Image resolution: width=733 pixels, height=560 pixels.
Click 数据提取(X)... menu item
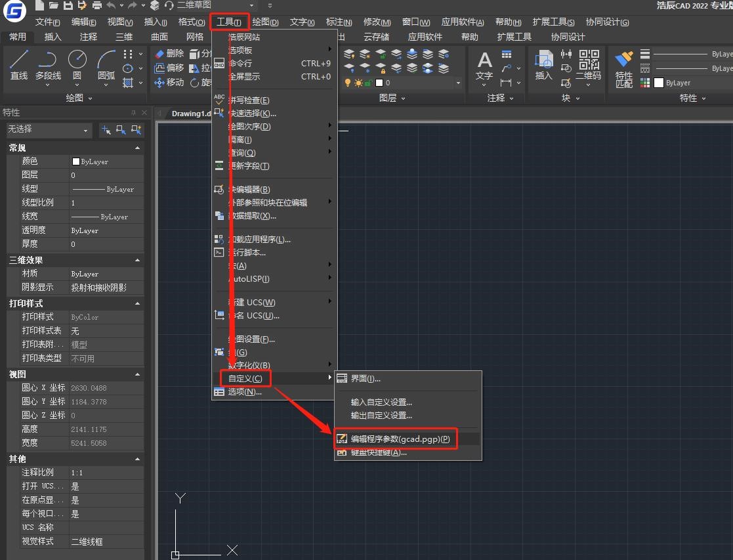(x=274, y=216)
